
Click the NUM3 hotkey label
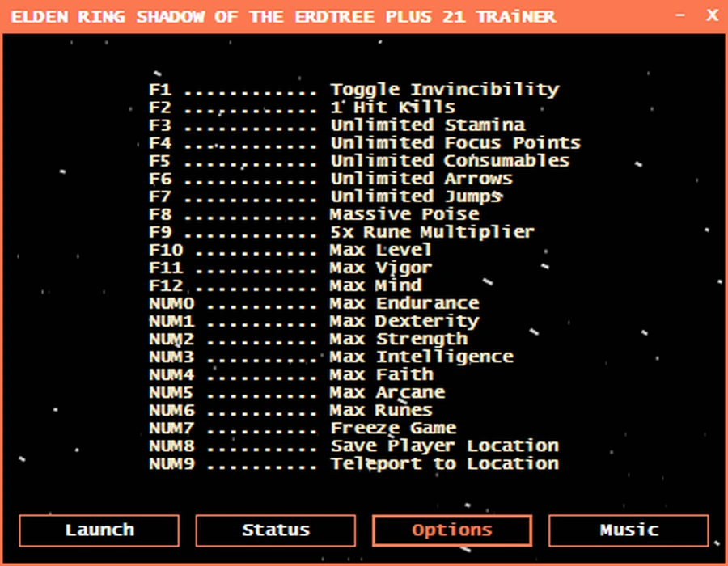[171, 357]
